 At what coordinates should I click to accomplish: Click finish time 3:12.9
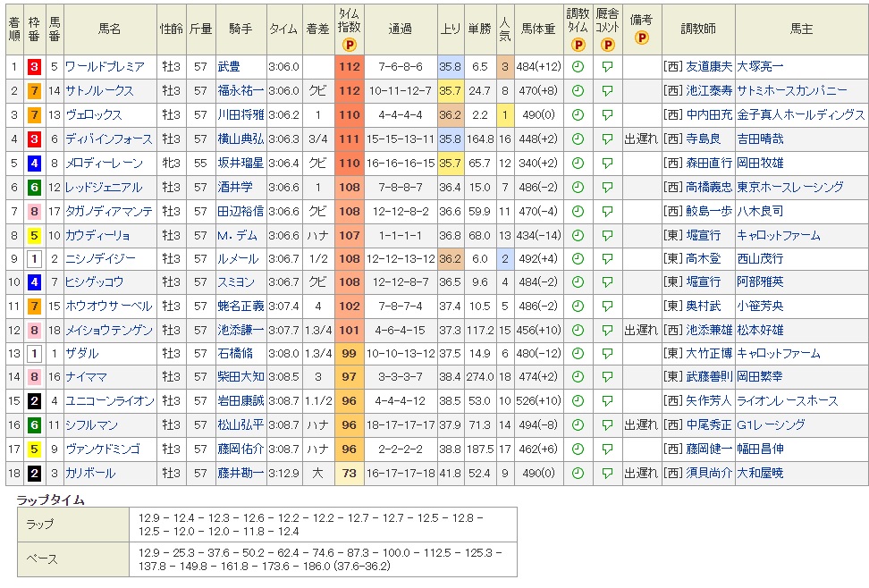[x=283, y=474]
